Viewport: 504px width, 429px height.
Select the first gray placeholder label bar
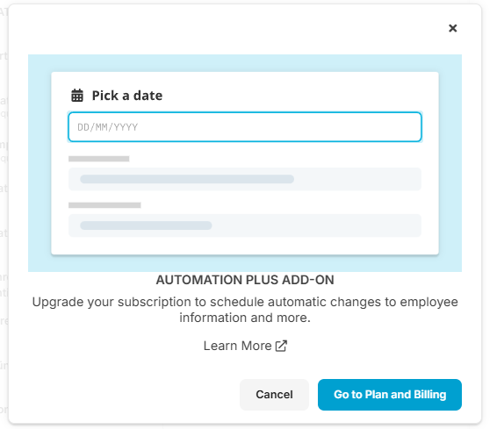coord(98,159)
